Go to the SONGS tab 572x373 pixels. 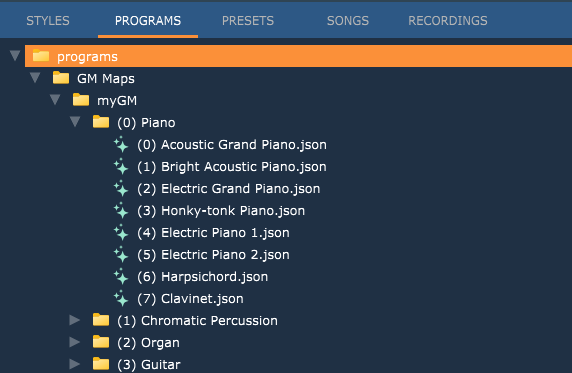coord(348,21)
